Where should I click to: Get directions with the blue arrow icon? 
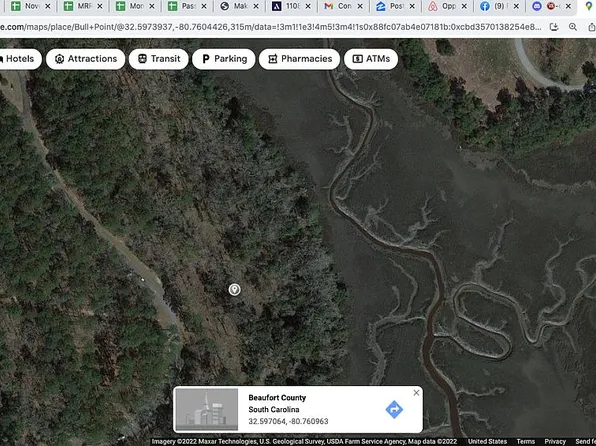pyautogui.click(x=394, y=409)
